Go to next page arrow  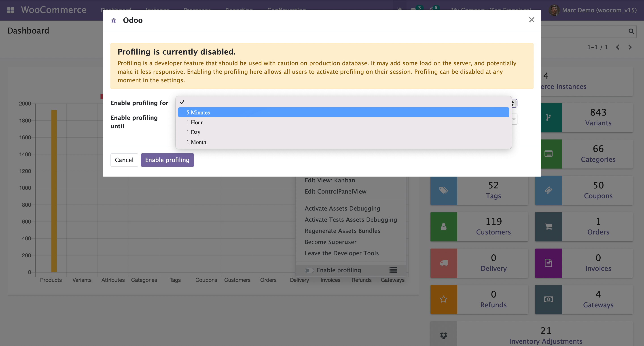pos(630,47)
